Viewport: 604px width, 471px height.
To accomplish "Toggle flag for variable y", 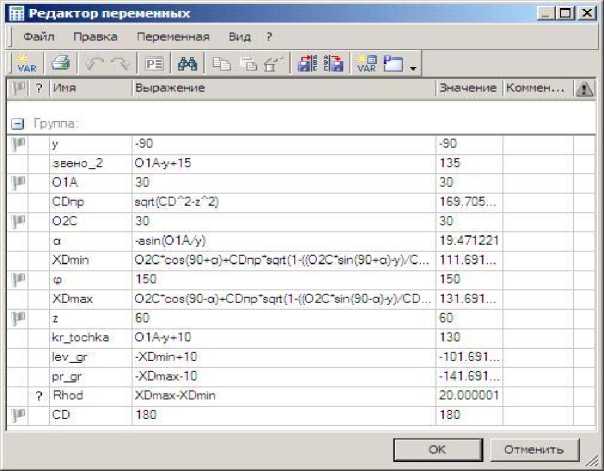I will [18, 144].
